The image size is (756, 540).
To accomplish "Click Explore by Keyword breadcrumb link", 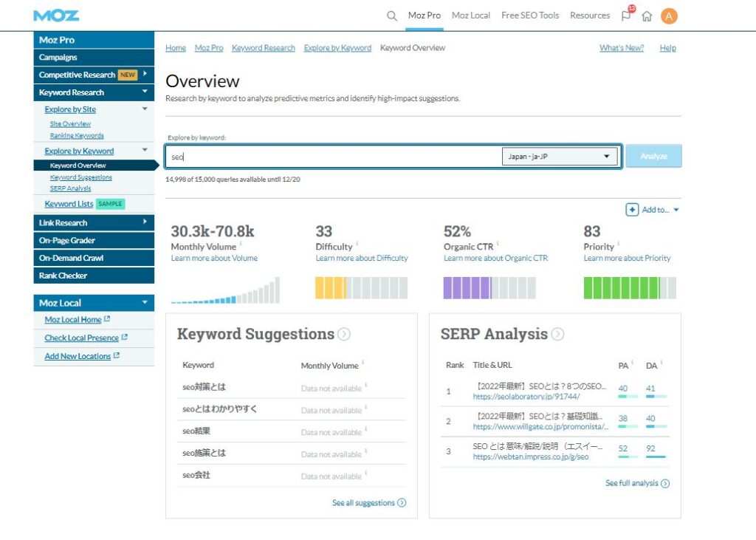I will tap(337, 48).
